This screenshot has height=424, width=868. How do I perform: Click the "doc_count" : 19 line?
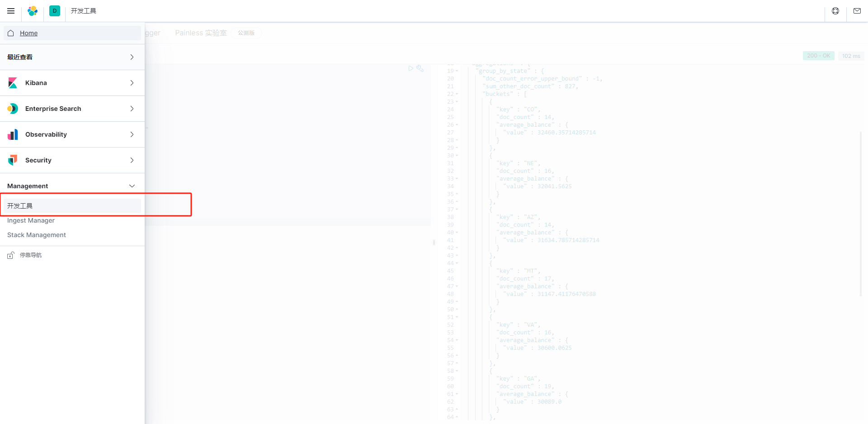click(x=525, y=386)
